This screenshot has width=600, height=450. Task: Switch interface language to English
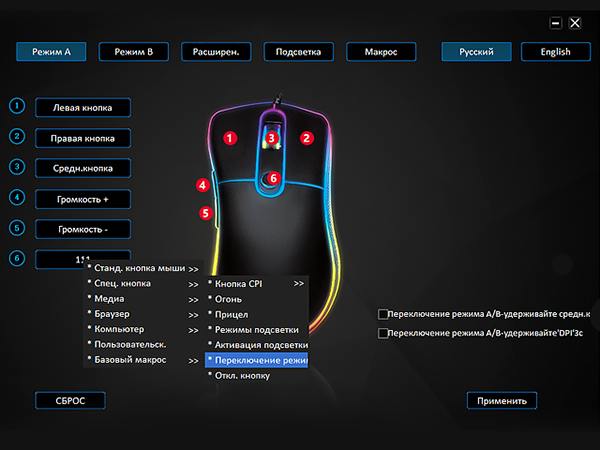tap(554, 52)
